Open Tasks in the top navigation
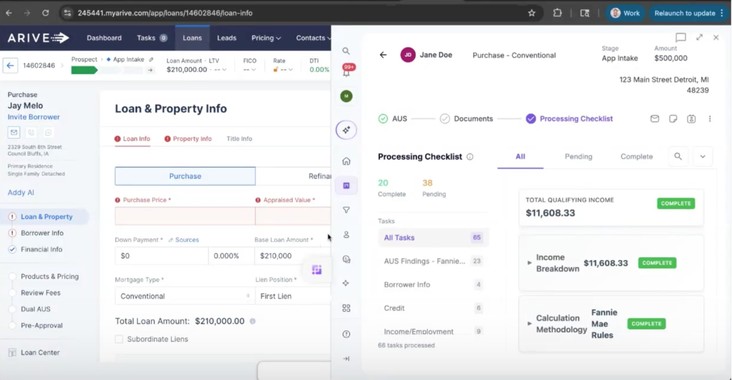Viewport: 732px width, 380px height. coord(152,38)
